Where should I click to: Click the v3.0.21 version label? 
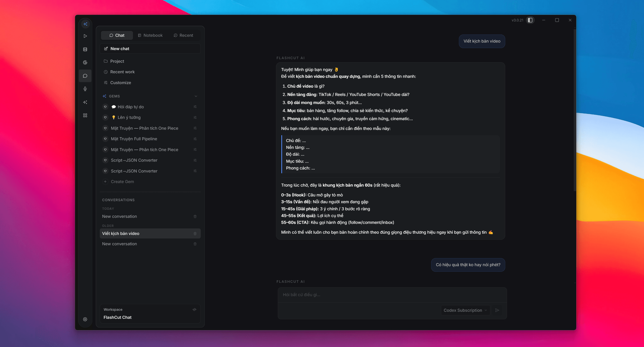(x=517, y=20)
